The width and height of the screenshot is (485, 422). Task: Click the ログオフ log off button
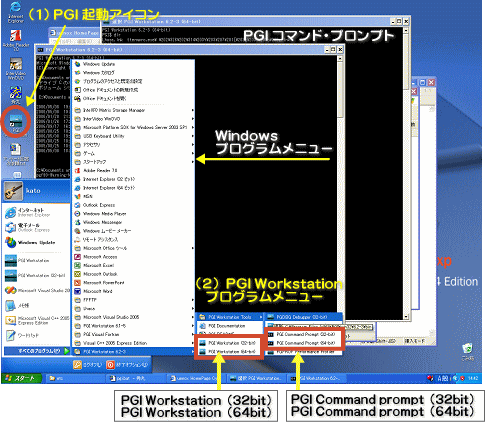[x=88, y=365]
